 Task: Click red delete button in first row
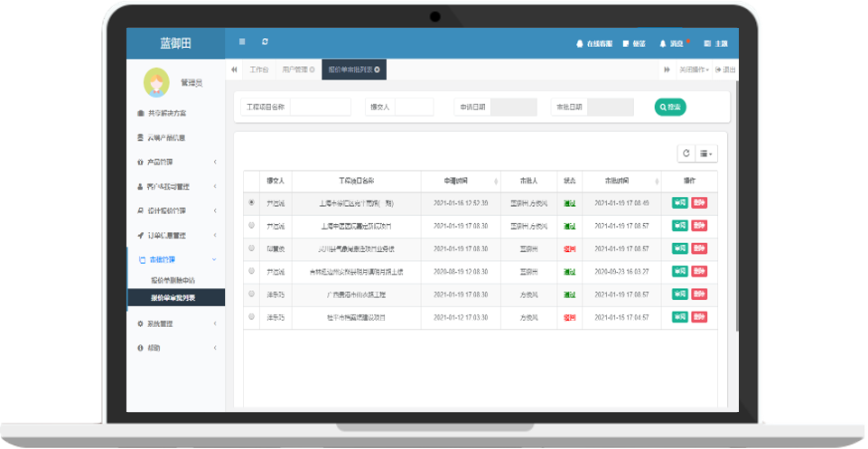point(699,203)
